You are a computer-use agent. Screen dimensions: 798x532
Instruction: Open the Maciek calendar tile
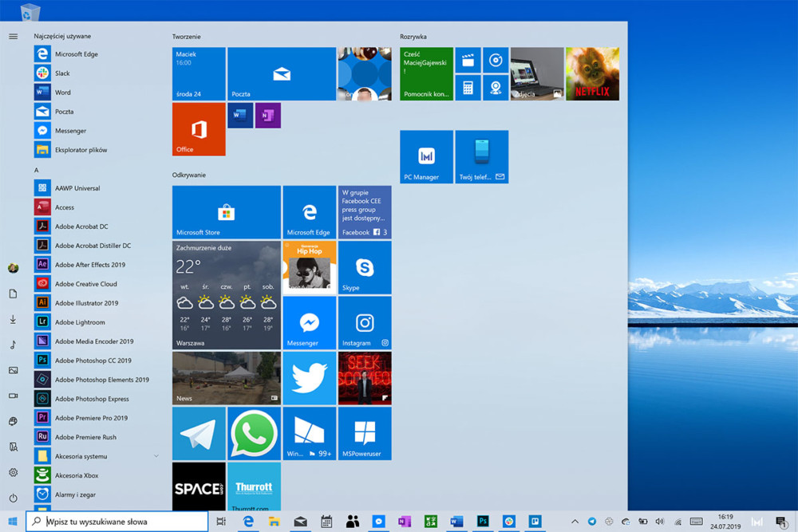tap(199, 73)
